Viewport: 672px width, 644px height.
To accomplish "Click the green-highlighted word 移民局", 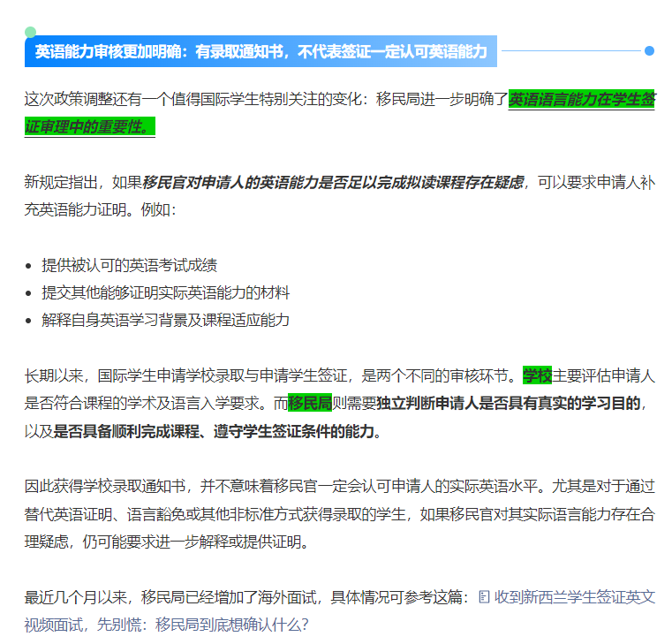I will point(310,403).
